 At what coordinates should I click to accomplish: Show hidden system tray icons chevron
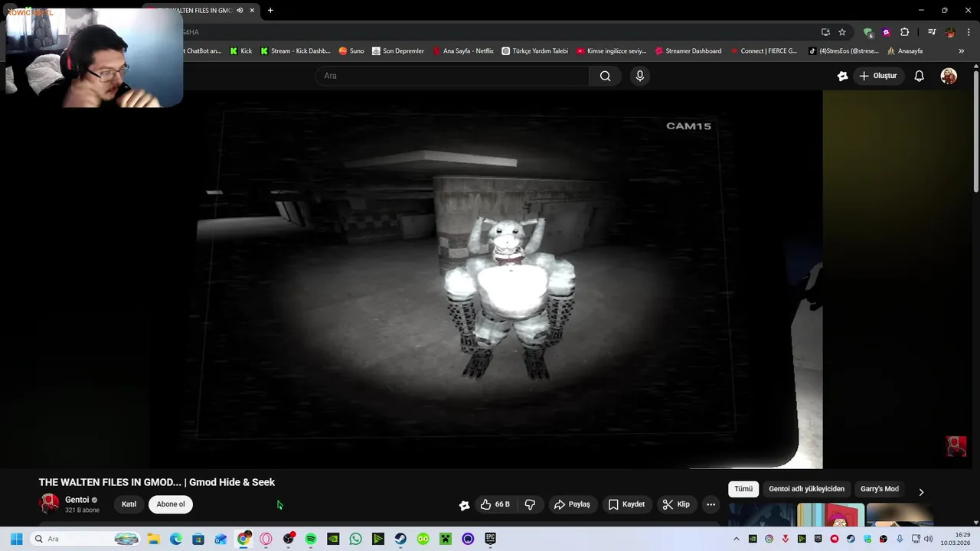(737, 539)
